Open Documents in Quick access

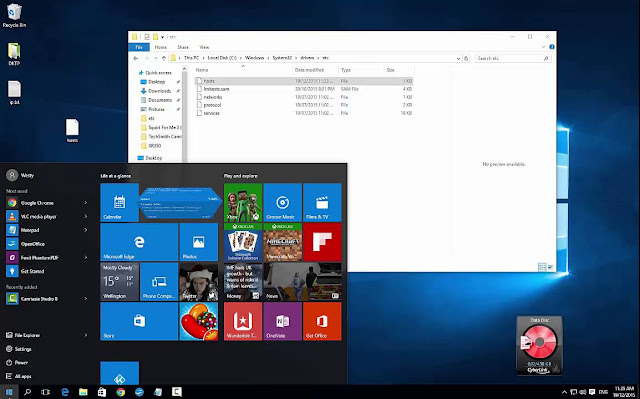(160, 100)
